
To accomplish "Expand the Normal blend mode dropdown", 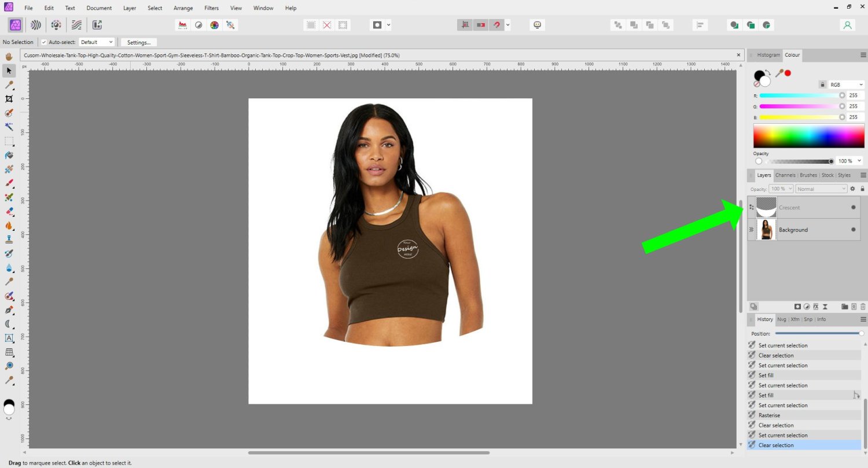I will (821, 189).
